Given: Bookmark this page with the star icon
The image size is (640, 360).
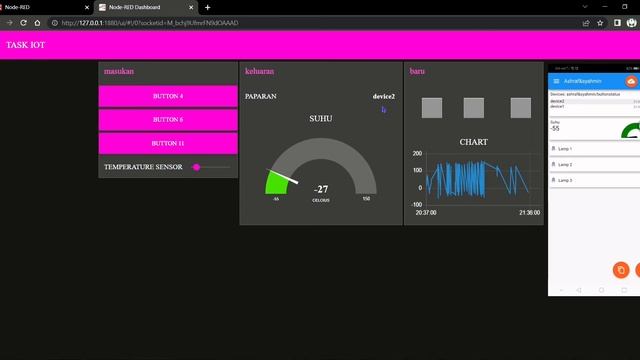Looking at the screenshot, I should tap(600, 23).
